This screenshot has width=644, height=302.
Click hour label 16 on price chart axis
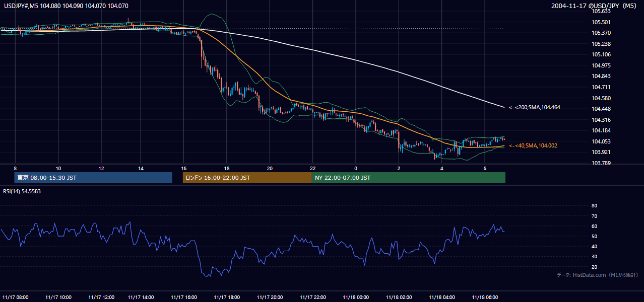coord(184,168)
